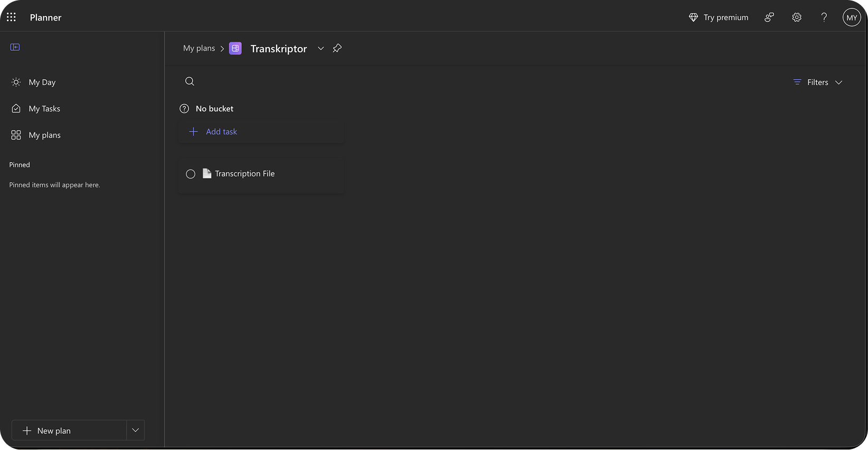Click the share icon in the top bar
The height and width of the screenshot is (450, 868).
point(769,17)
